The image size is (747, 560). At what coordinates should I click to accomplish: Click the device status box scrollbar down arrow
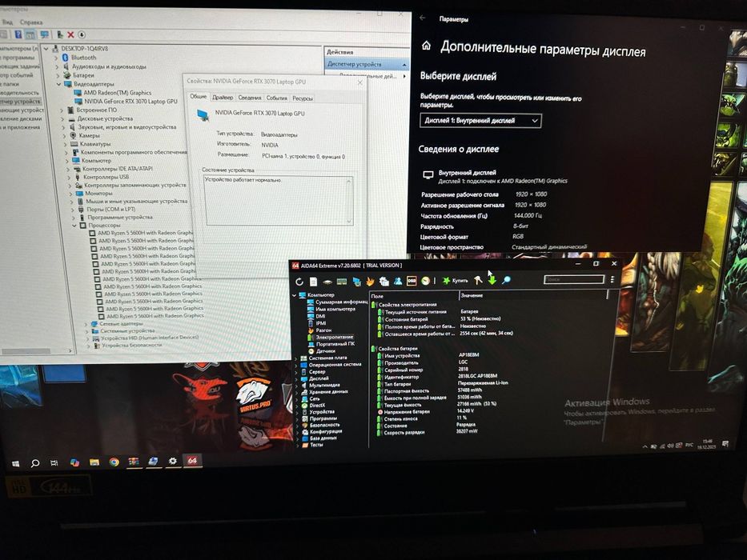coord(350,221)
